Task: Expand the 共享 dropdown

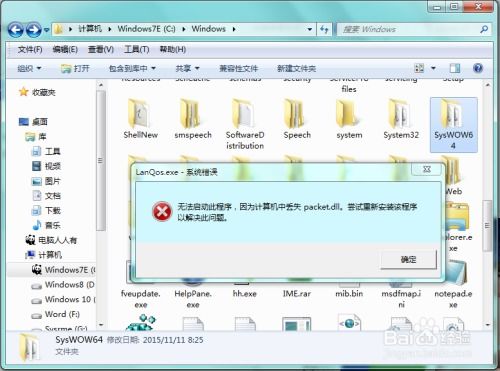Action: point(187,68)
